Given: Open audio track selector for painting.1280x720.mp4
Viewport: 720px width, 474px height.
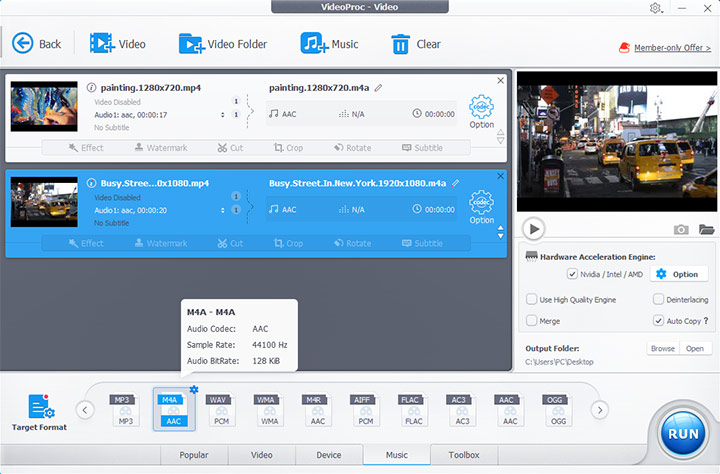Looking at the screenshot, I should point(223,115).
